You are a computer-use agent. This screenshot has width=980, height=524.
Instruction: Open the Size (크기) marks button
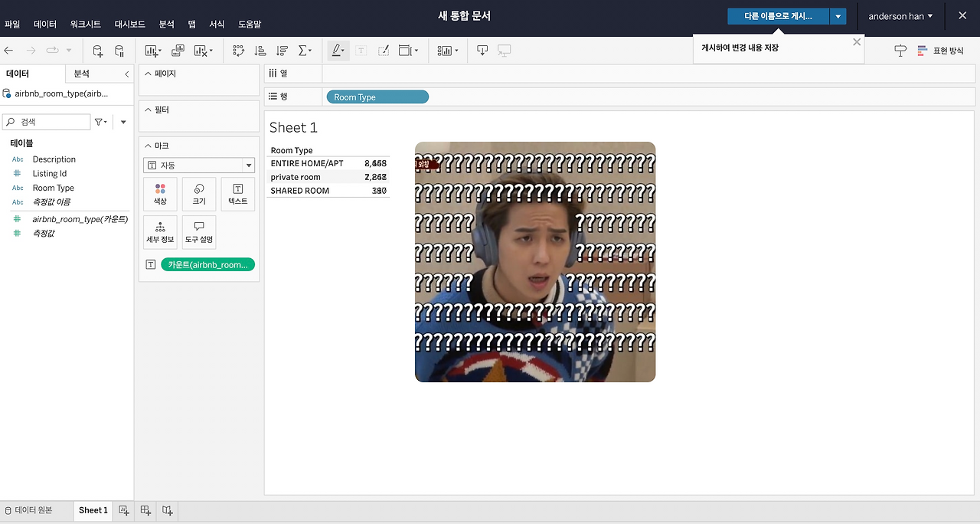(199, 194)
